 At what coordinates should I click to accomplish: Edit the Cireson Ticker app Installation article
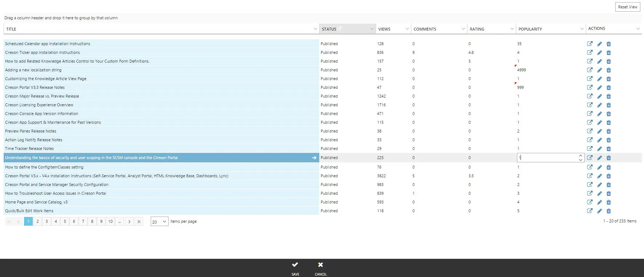[x=600, y=52]
